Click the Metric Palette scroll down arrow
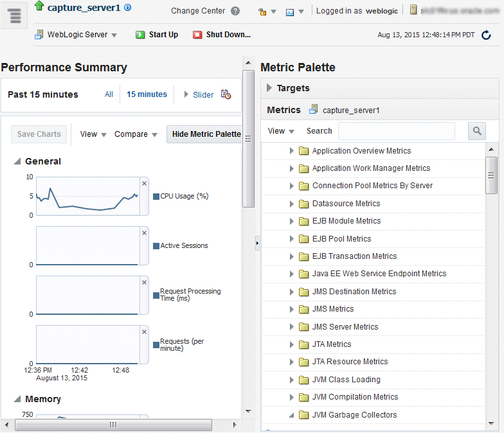Viewport: 504px width, 433px height. pos(491,423)
